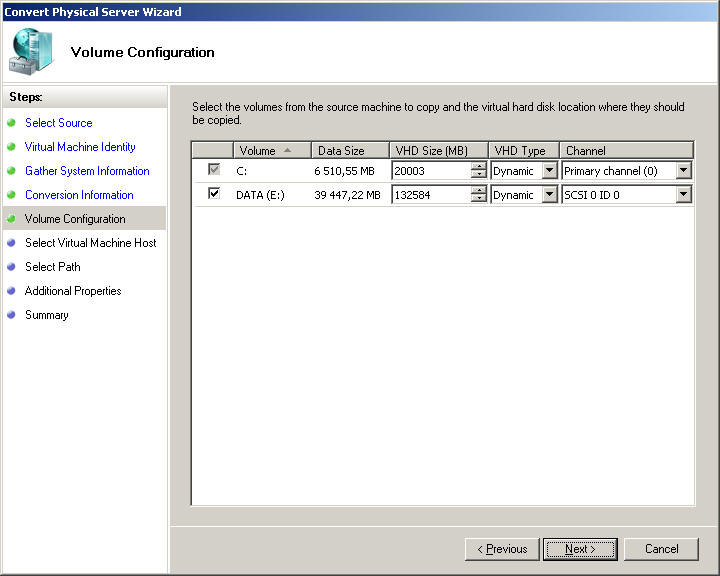
Task: Sort by the Volume column header
Action: (273, 150)
